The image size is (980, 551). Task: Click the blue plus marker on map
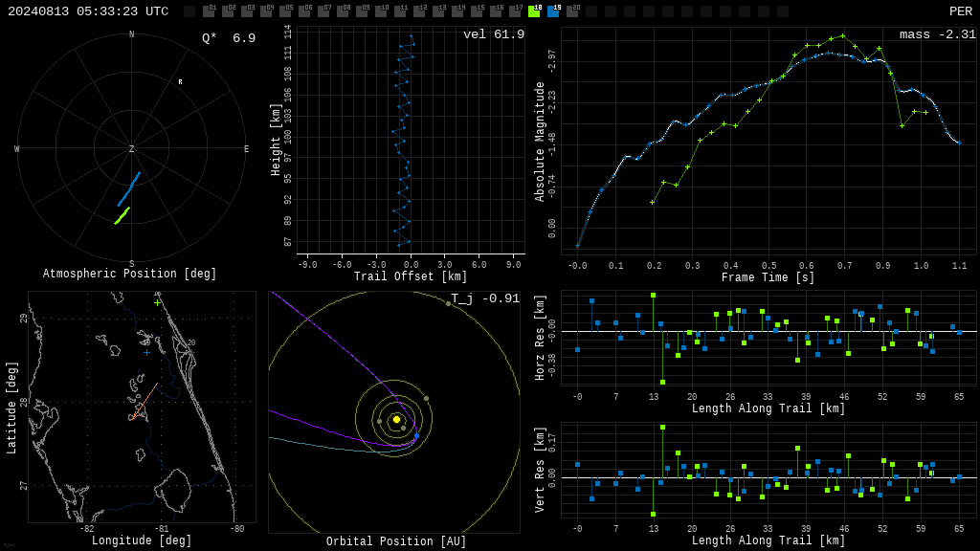pyautogui.click(x=146, y=353)
